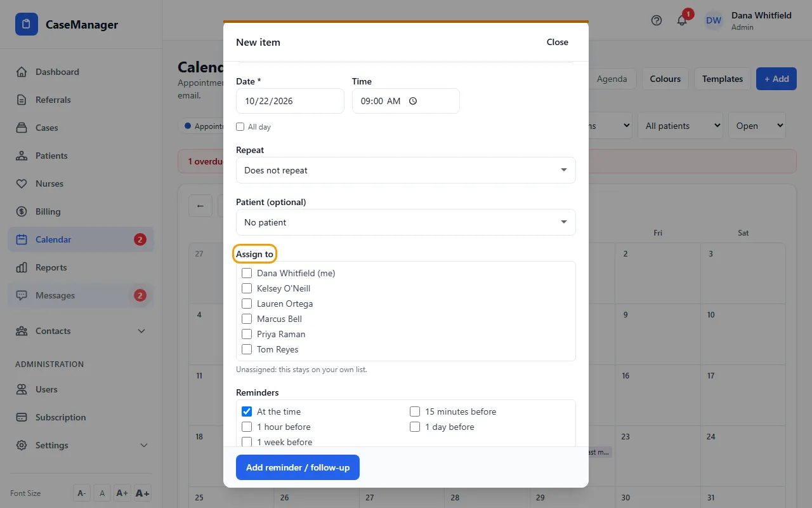Image resolution: width=812 pixels, height=508 pixels.
Task: Click the Cases briefcase icon
Action: coord(22,128)
